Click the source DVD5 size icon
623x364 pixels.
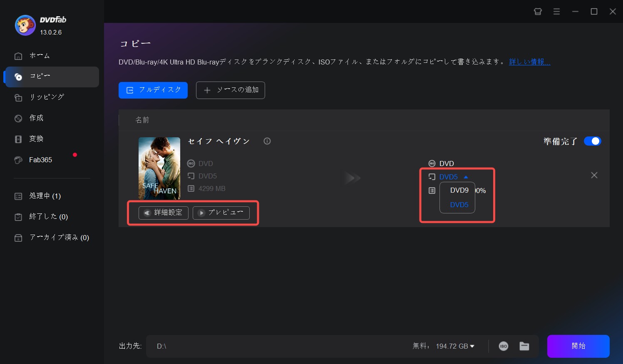(191, 176)
